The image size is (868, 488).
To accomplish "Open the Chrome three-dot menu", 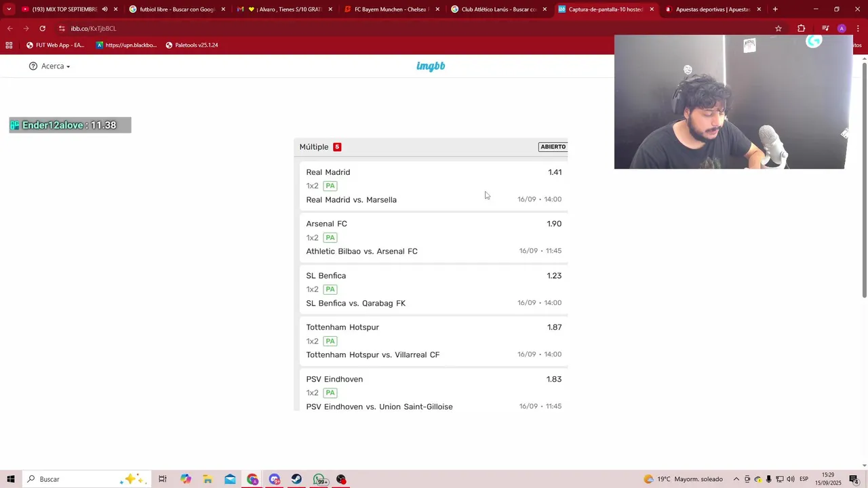I will 859,28.
